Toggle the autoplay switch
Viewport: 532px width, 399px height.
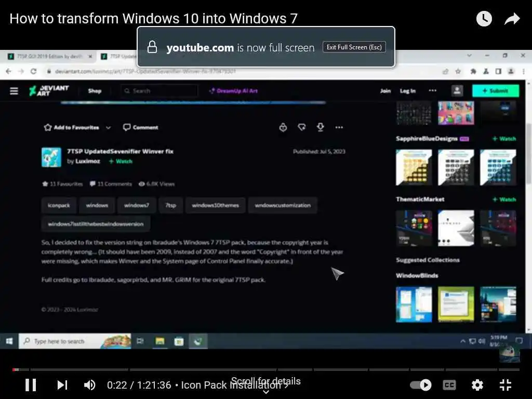(421, 385)
